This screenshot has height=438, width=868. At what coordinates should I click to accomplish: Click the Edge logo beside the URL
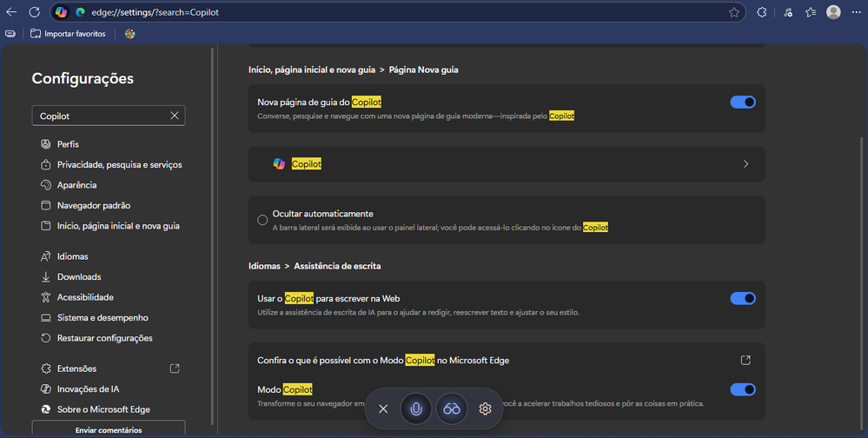coord(80,12)
